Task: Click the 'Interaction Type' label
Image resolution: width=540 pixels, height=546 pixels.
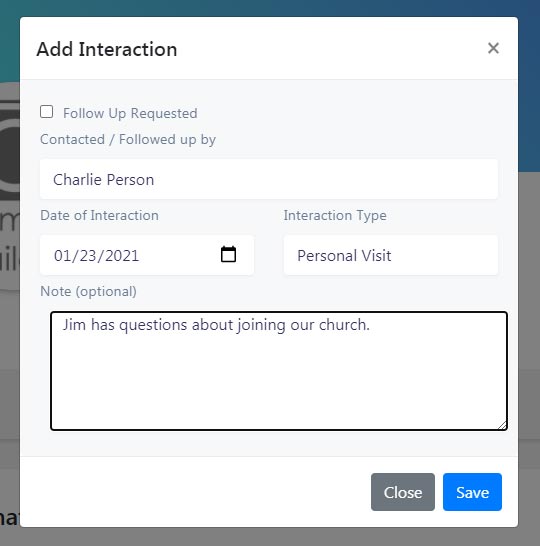Action: click(x=335, y=216)
